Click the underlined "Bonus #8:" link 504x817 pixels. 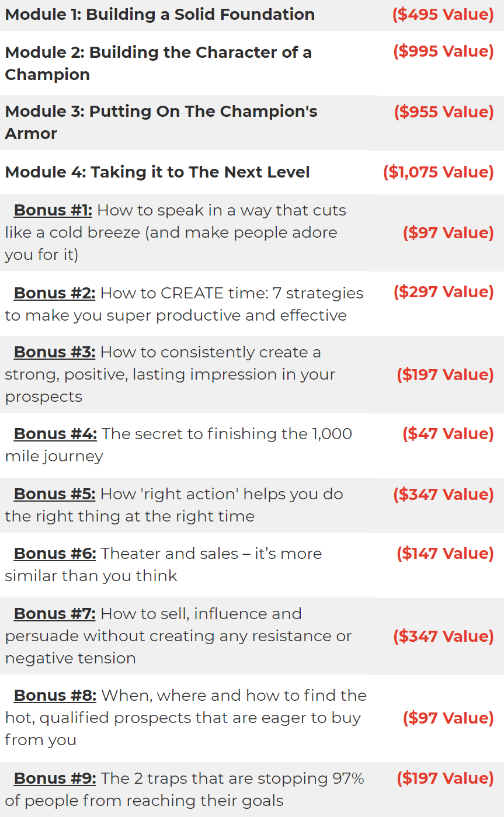tap(55, 696)
